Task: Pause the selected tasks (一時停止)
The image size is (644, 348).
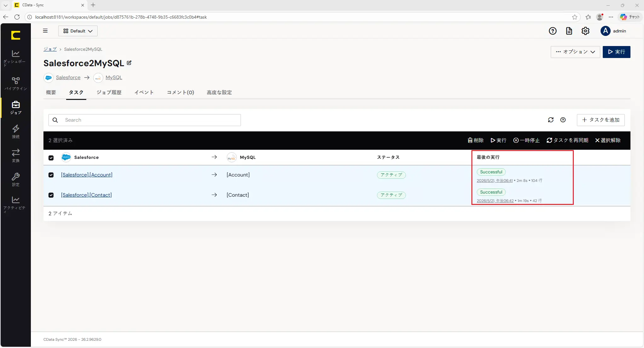Action: 527,140
